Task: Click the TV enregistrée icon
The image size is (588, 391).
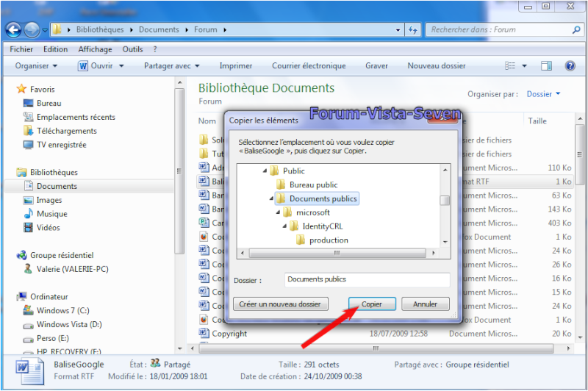Action: point(28,145)
